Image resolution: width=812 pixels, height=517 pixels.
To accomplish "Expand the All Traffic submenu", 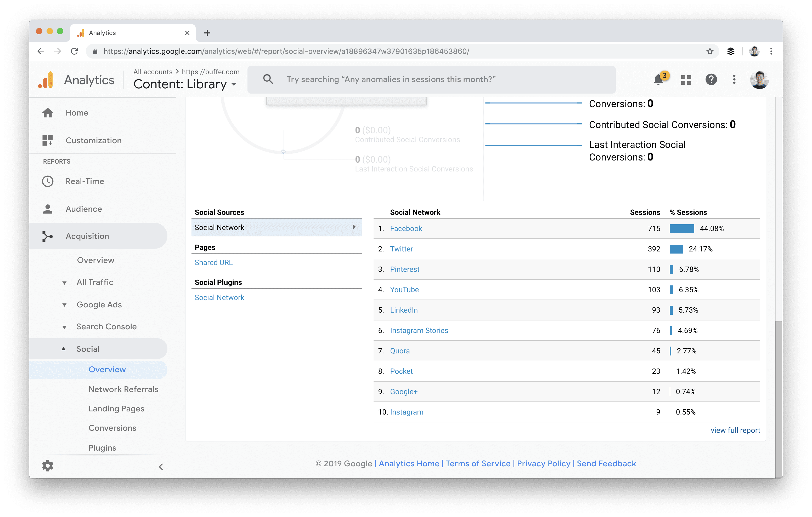I will [64, 283].
